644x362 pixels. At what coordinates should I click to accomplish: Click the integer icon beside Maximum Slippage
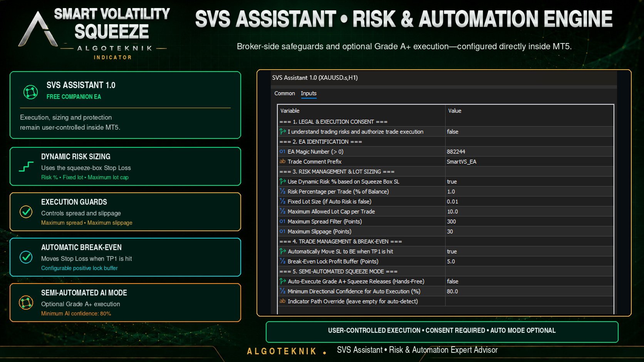(282, 232)
